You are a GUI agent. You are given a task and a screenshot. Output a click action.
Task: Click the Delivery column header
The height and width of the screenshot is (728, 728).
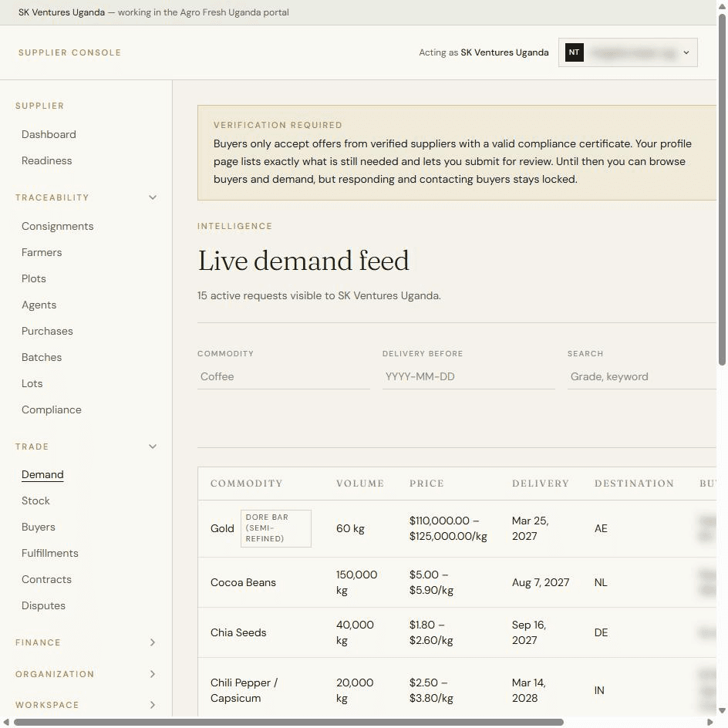coord(541,484)
